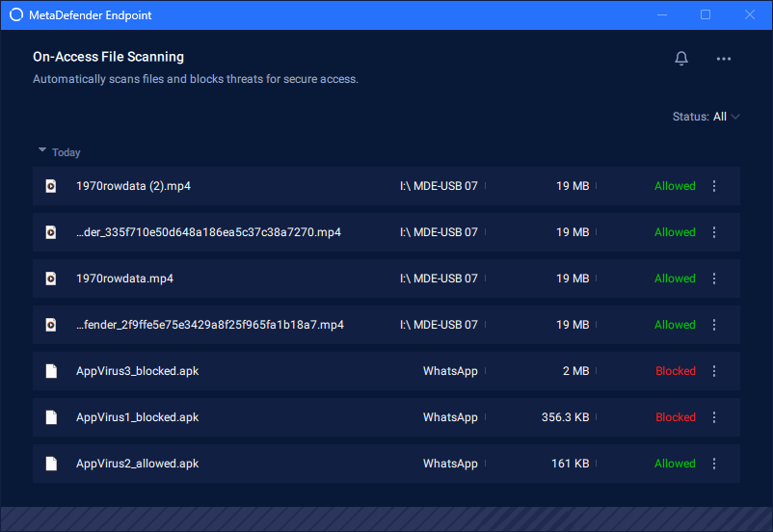Image resolution: width=773 pixels, height=532 pixels.
Task: Open the three-dot more options menu in header
Action: click(x=723, y=59)
